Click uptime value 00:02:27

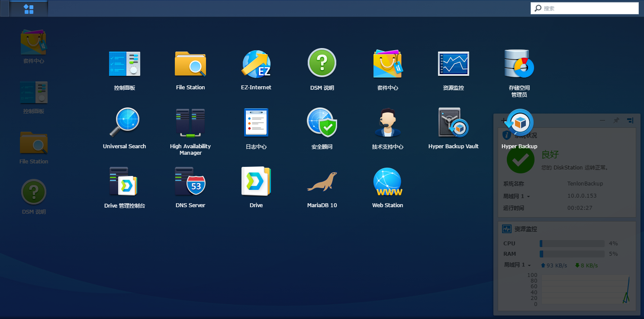[580, 208]
